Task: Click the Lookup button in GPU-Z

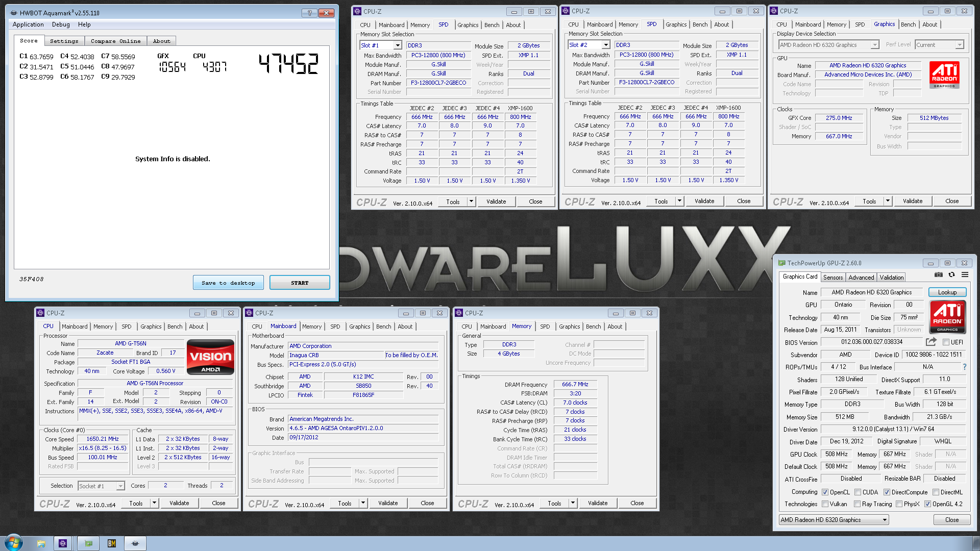Action: click(947, 292)
